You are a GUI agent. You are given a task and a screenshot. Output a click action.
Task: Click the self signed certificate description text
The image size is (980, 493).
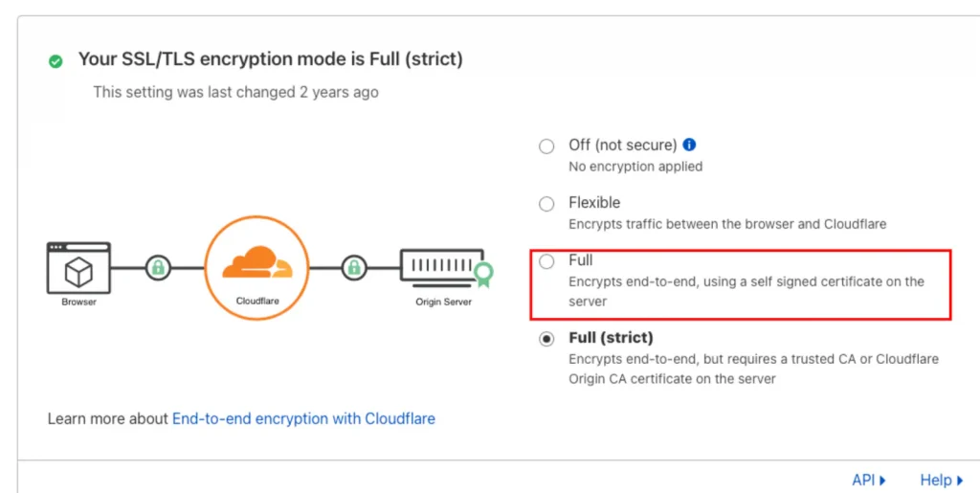coord(746,291)
